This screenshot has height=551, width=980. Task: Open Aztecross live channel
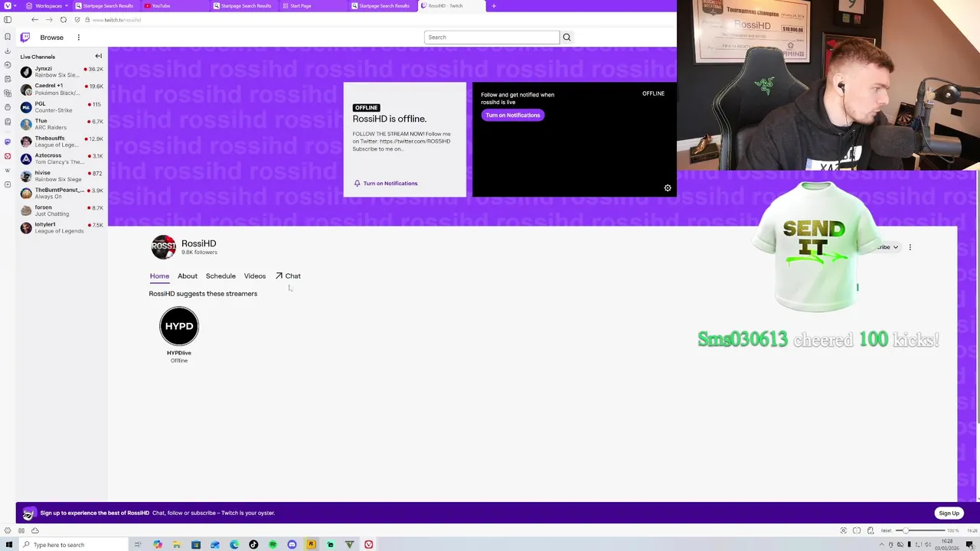62,158
